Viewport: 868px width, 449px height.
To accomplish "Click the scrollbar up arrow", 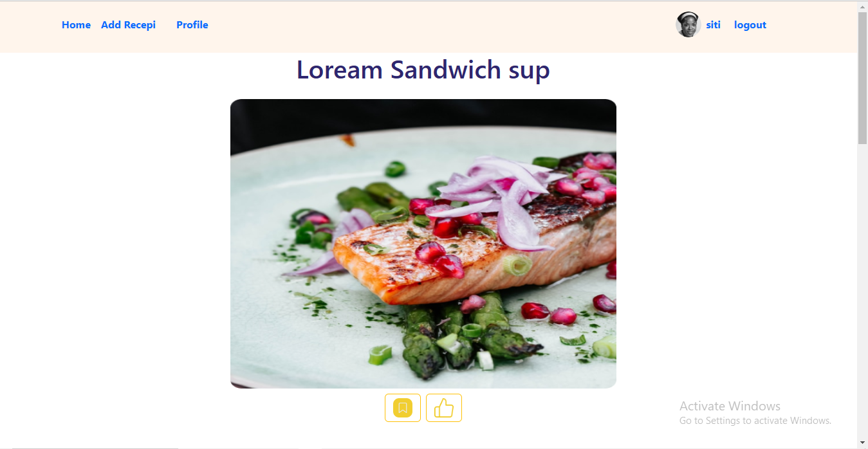I will pyautogui.click(x=862, y=6).
